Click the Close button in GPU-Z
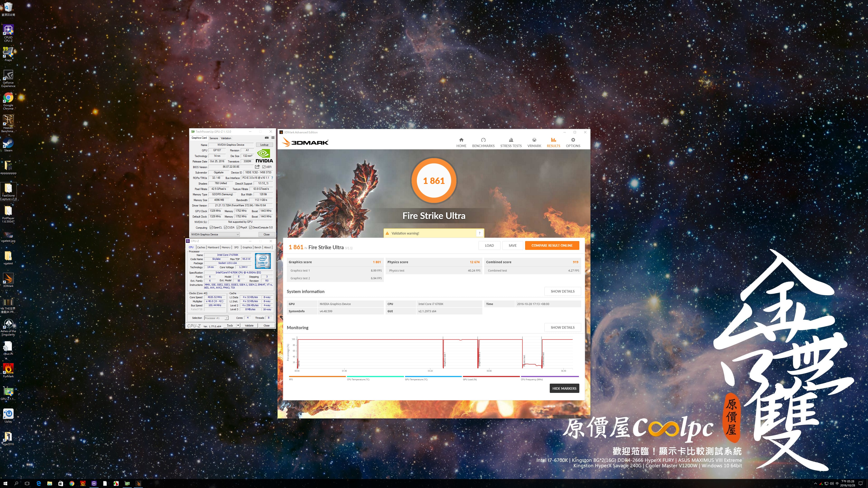 pos(267,235)
